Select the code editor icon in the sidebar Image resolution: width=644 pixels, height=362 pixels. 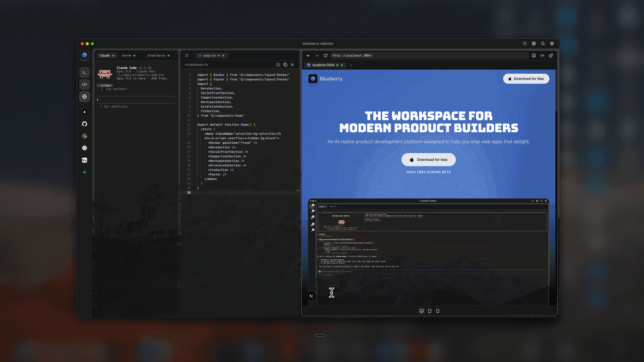tap(85, 84)
